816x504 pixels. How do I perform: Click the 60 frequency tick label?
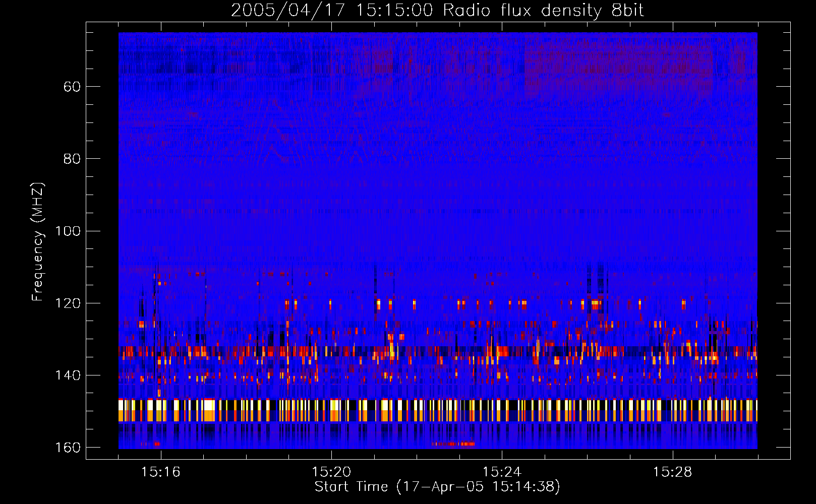pos(72,87)
